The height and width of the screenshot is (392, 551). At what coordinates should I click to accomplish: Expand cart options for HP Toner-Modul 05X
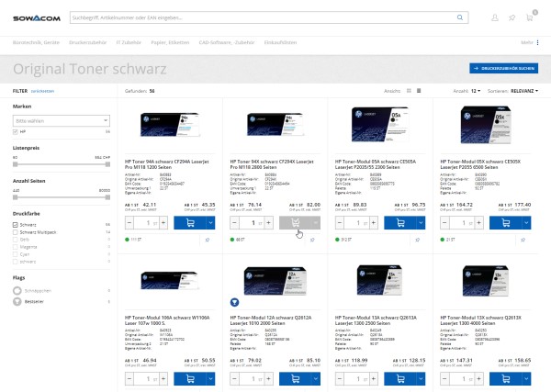pos(526,223)
